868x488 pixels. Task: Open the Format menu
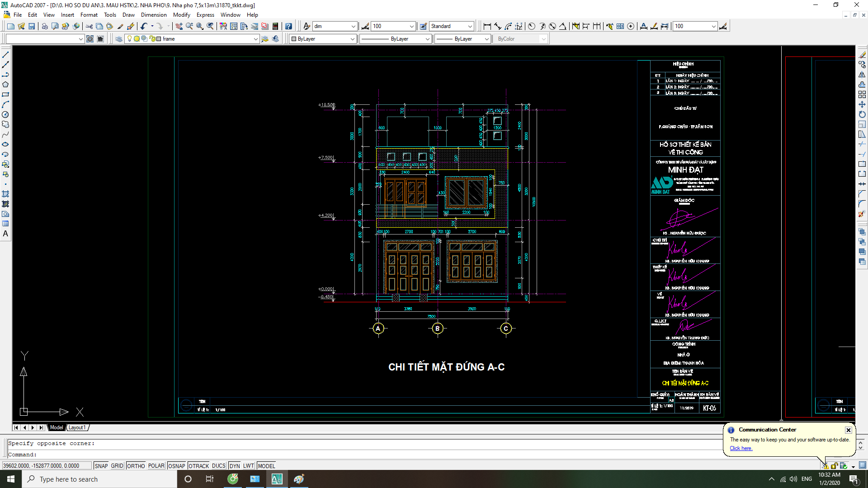[x=89, y=15]
